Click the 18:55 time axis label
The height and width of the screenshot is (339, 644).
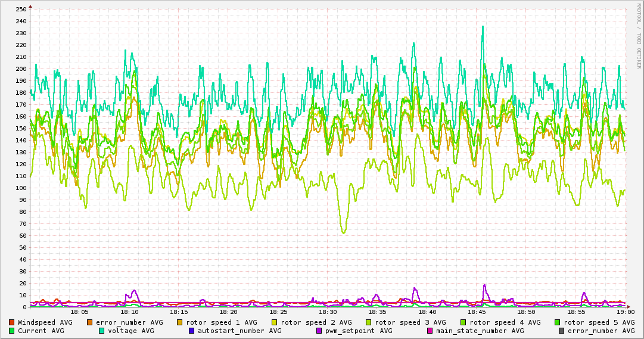[x=576, y=313]
